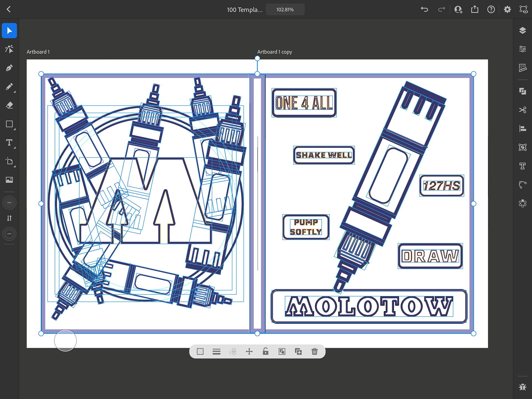
Task: Swap fill and stroke colors
Action: coord(9,218)
